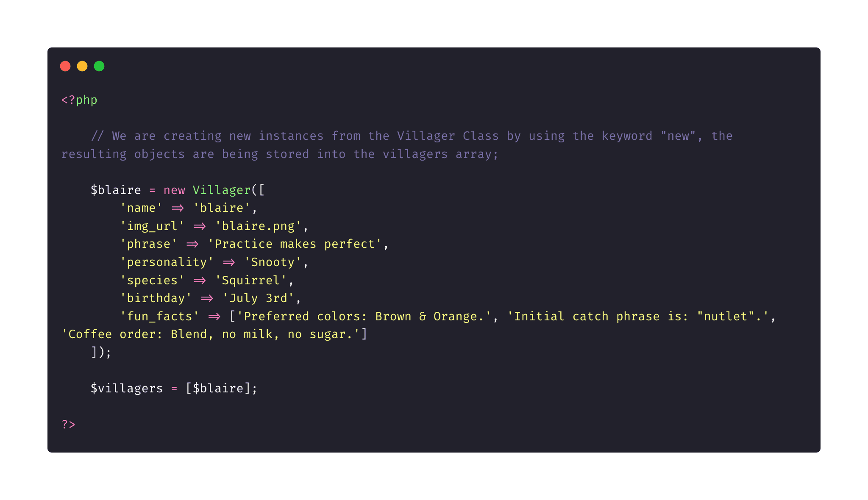This screenshot has width=868, height=500.
Task: Click the 'Squirrel' species value
Action: tap(251, 281)
